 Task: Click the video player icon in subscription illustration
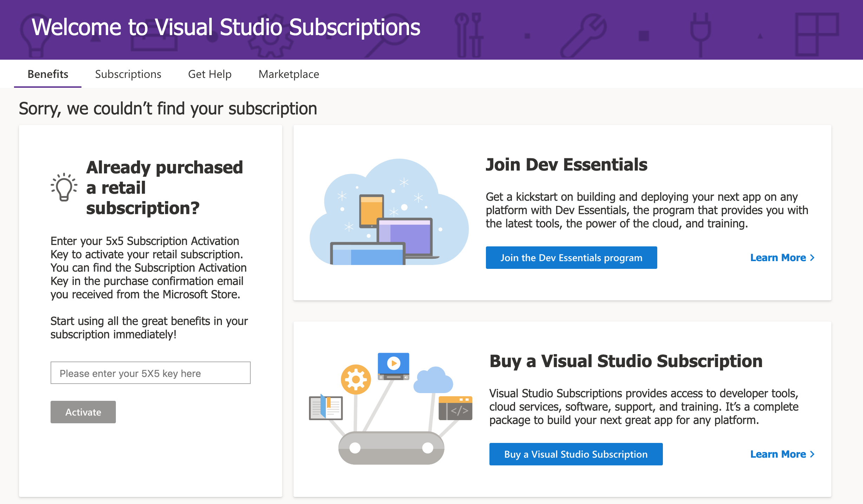(x=394, y=366)
